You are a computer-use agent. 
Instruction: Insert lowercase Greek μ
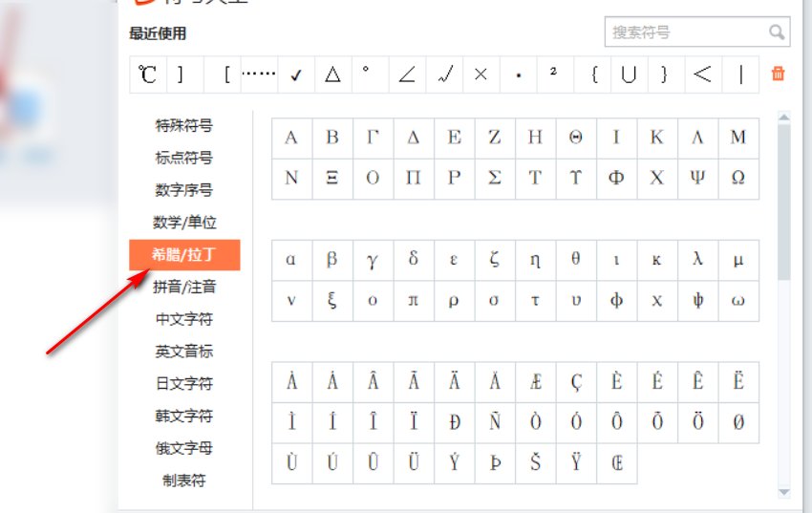pos(738,260)
